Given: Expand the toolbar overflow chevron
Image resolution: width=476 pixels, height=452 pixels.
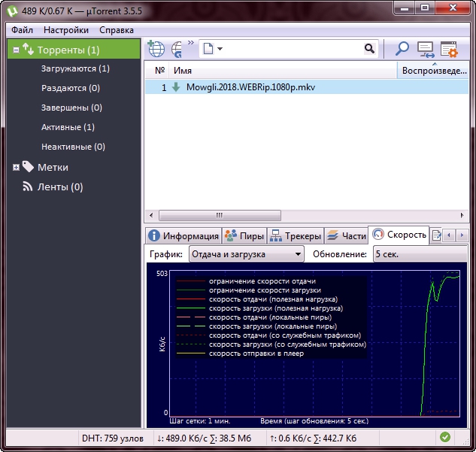Looking at the screenshot, I should [190, 44].
